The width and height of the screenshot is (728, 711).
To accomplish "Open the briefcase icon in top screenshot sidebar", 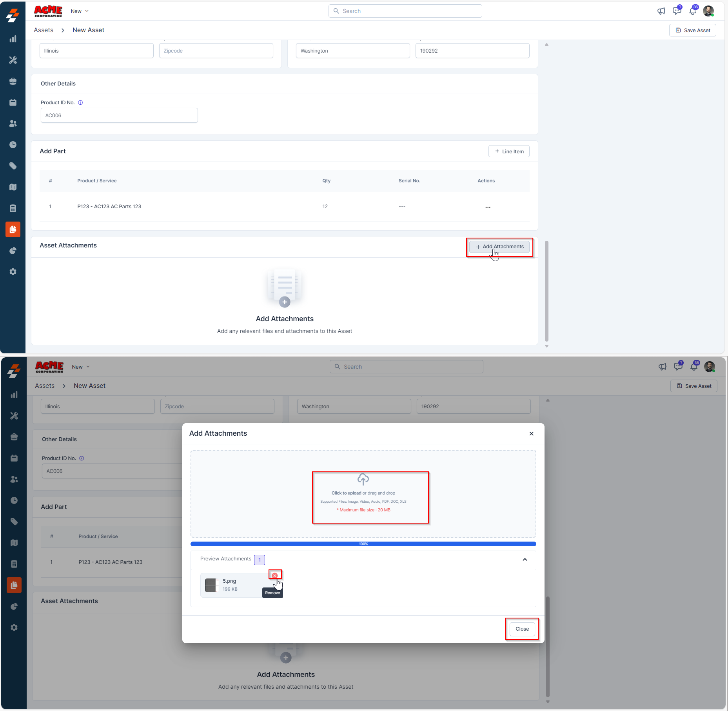I will [x=13, y=81].
